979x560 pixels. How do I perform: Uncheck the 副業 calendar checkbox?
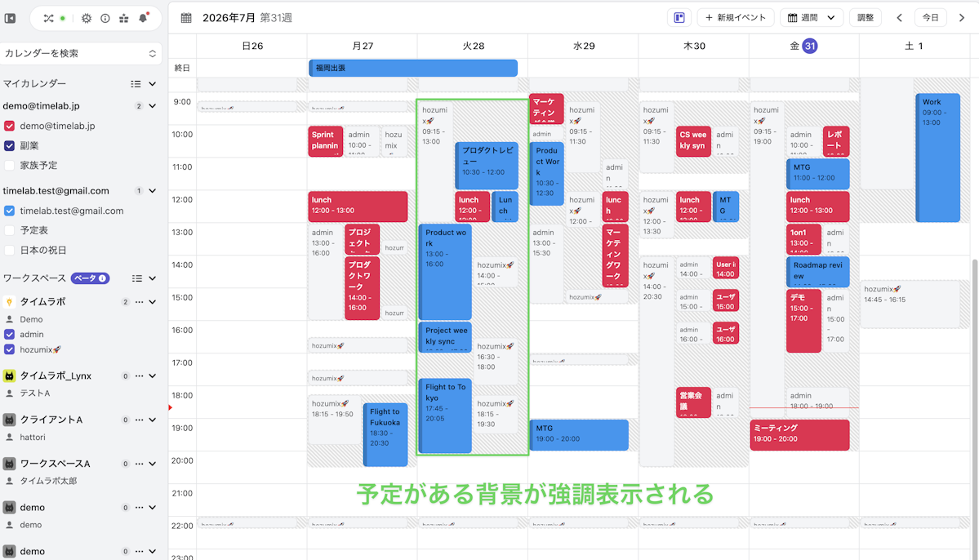click(9, 145)
